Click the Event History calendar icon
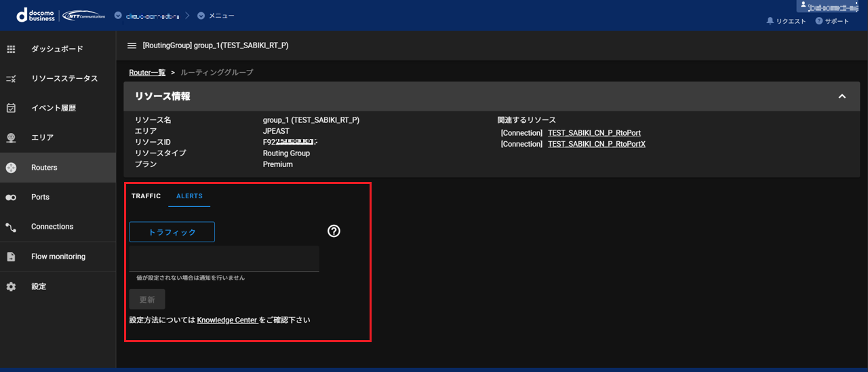 pyautogui.click(x=11, y=108)
